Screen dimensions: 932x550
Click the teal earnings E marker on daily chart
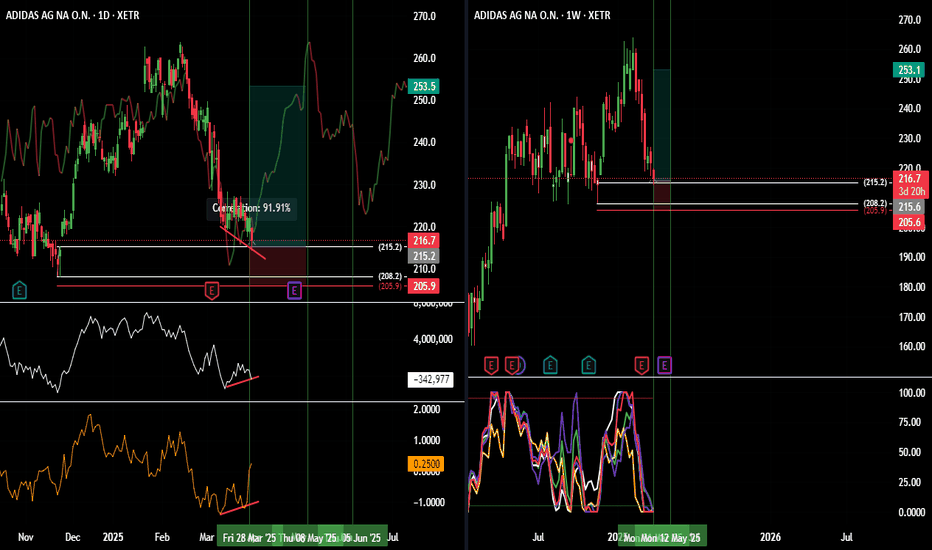click(x=19, y=290)
